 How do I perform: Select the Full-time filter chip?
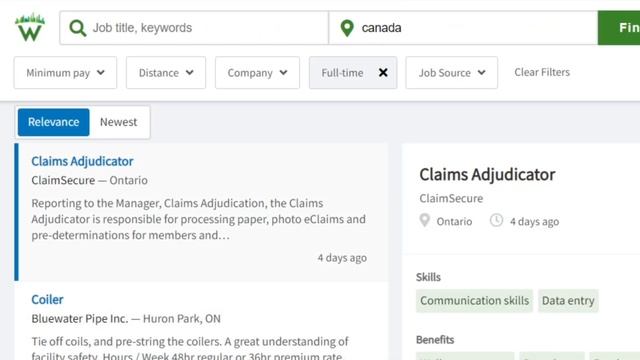click(353, 73)
